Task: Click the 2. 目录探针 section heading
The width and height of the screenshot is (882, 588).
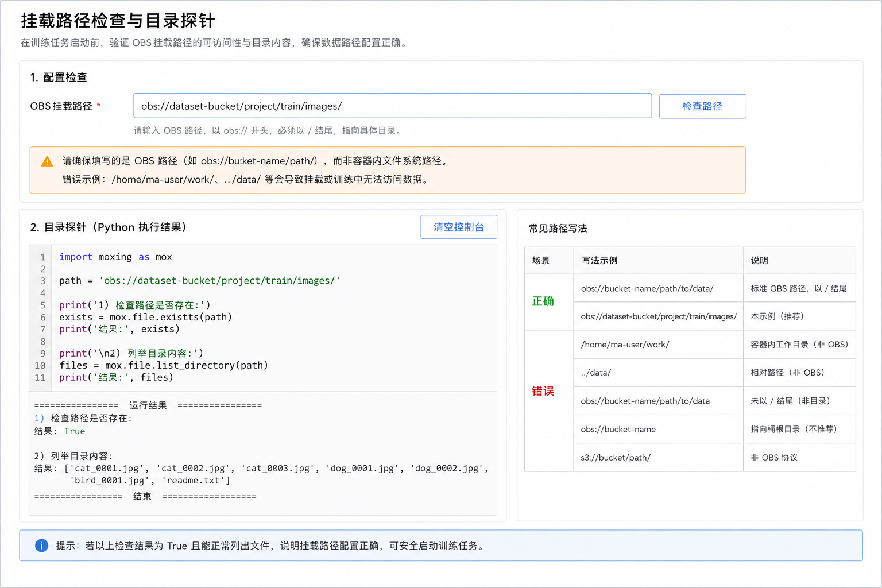Action: 109,227
